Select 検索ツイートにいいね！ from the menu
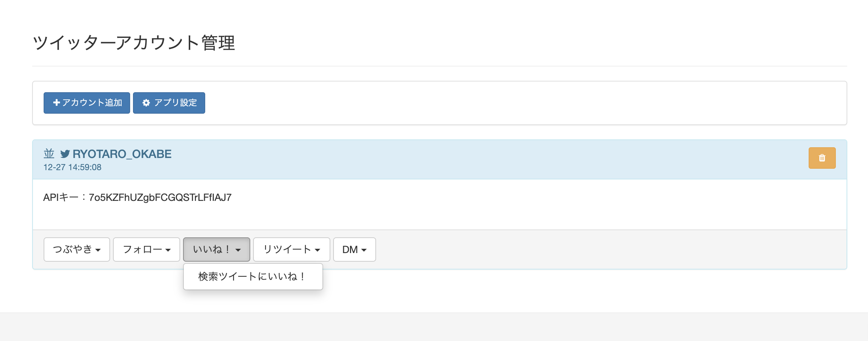 tap(252, 276)
